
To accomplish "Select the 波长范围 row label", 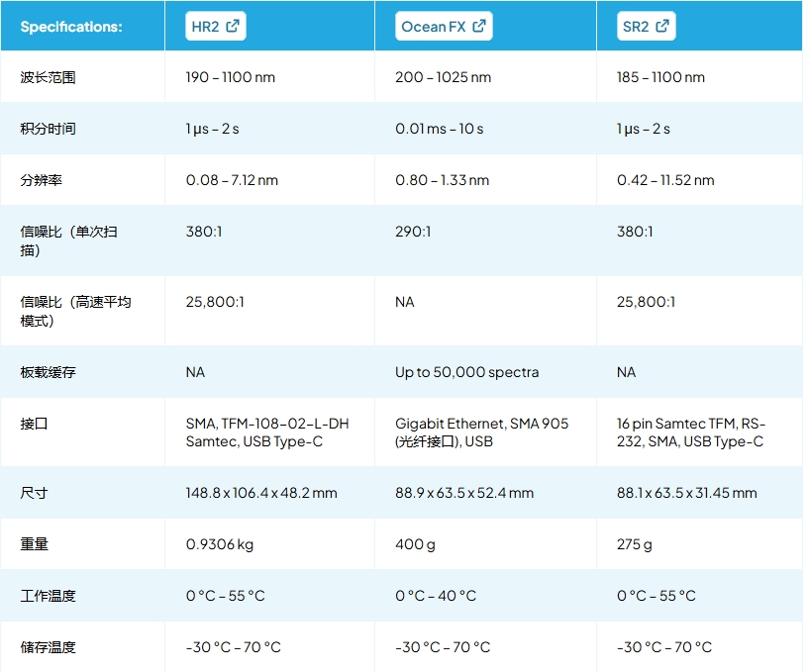I will click(49, 77).
